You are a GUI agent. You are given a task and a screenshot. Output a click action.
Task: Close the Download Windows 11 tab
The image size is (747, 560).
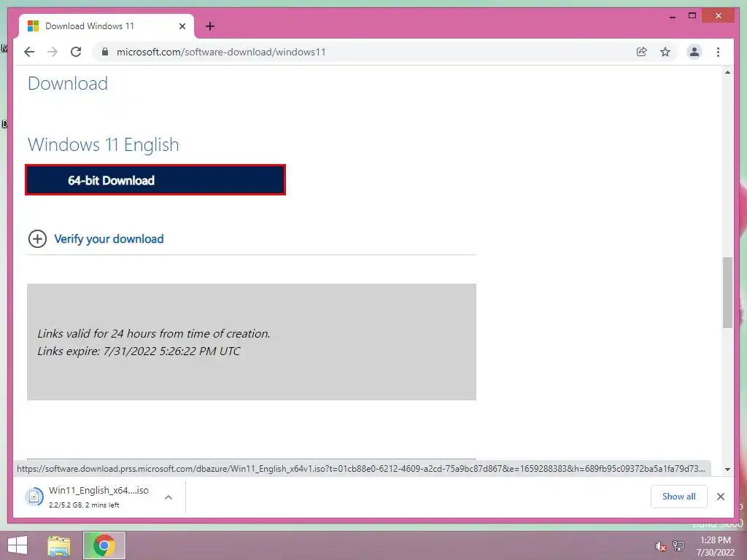point(182,26)
